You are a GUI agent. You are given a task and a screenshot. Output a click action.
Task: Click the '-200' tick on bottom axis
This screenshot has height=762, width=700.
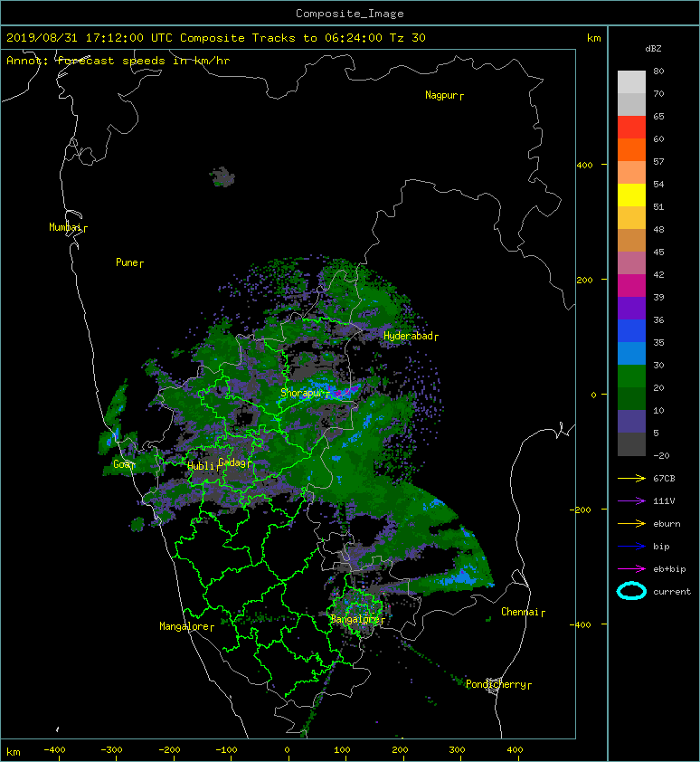[169, 750]
